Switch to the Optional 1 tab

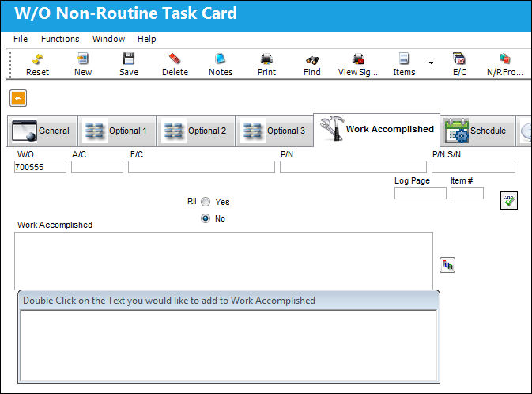pyautogui.click(x=117, y=131)
